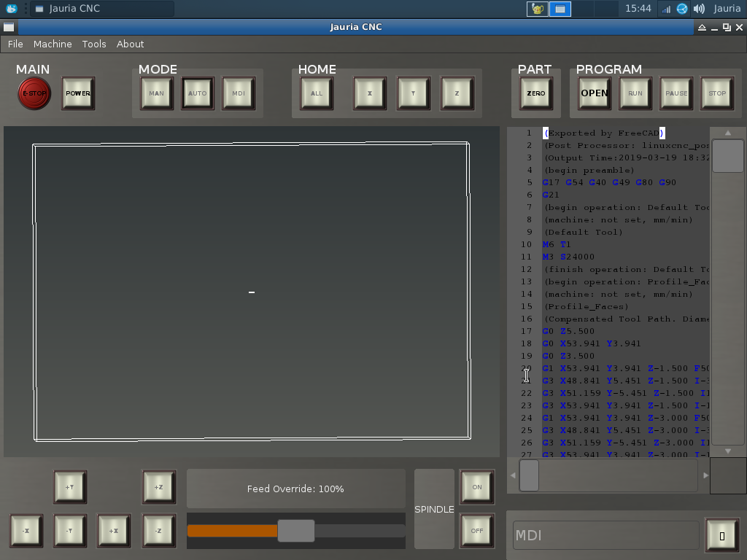
Task: Jog -X axis button
Action: (26, 531)
